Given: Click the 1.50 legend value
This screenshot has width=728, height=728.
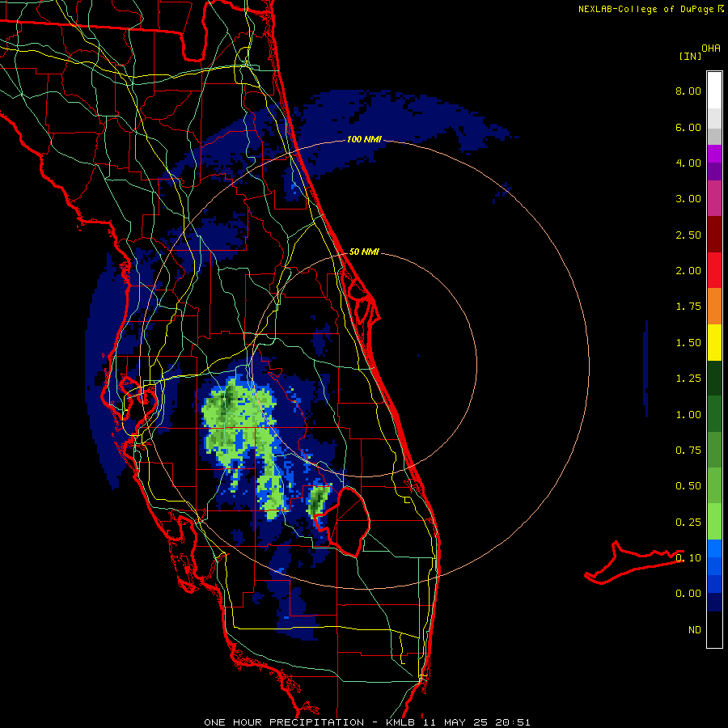Looking at the screenshot, I should (x=688, y=343).
